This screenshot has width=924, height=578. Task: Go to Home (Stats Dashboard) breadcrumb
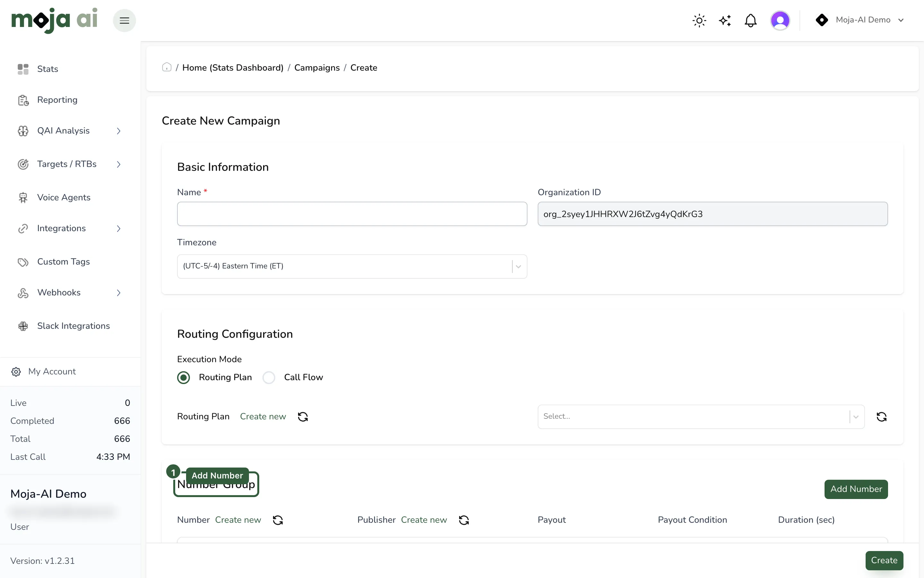233,68
